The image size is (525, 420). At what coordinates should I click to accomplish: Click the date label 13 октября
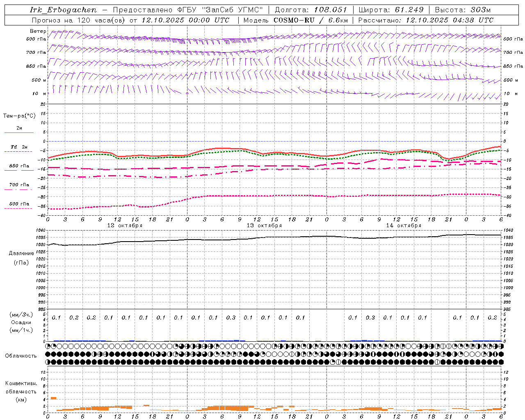click(264, 226)
